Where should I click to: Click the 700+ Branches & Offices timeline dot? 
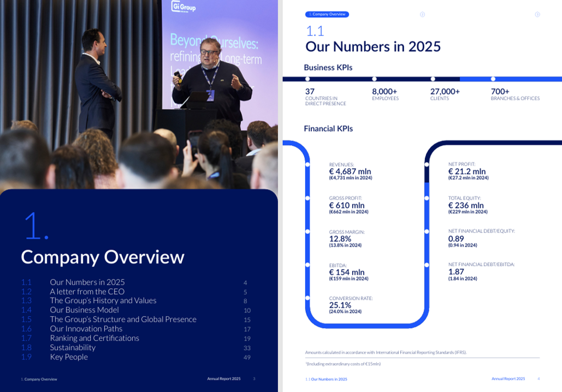click(493, 79)
